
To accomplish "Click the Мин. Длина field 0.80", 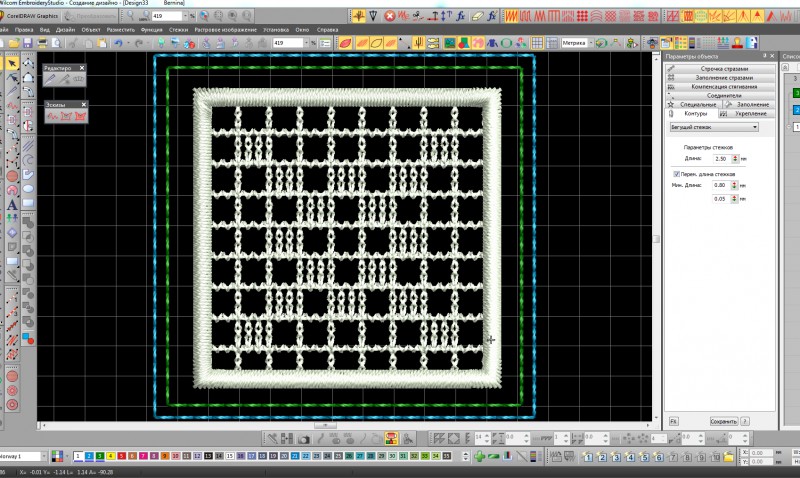I will pyautogui.click(x=721, y=185).
